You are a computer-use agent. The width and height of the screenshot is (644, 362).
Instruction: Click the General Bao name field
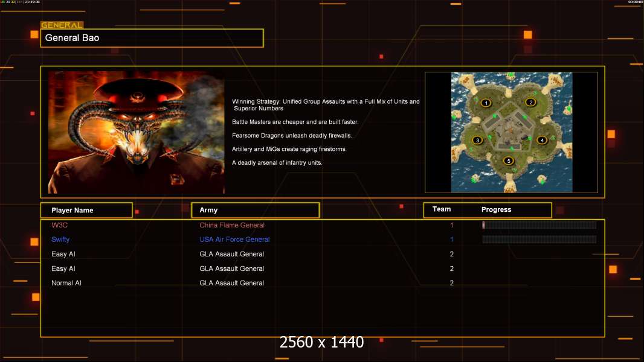(x=152, y=38)
